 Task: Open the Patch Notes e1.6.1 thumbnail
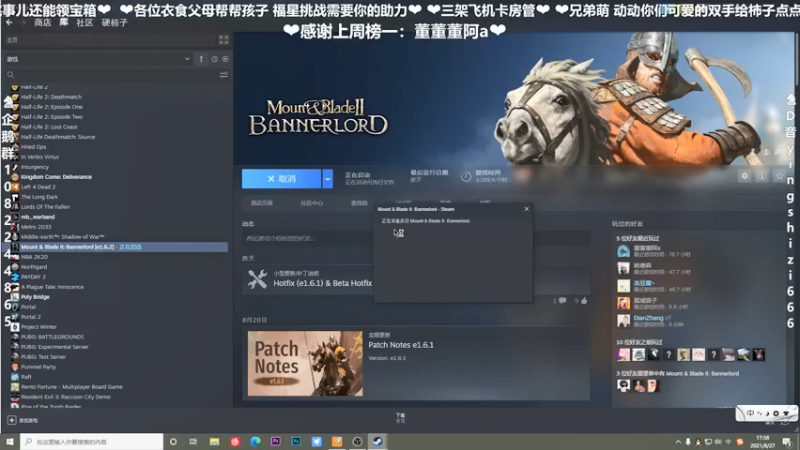(305, 363)
